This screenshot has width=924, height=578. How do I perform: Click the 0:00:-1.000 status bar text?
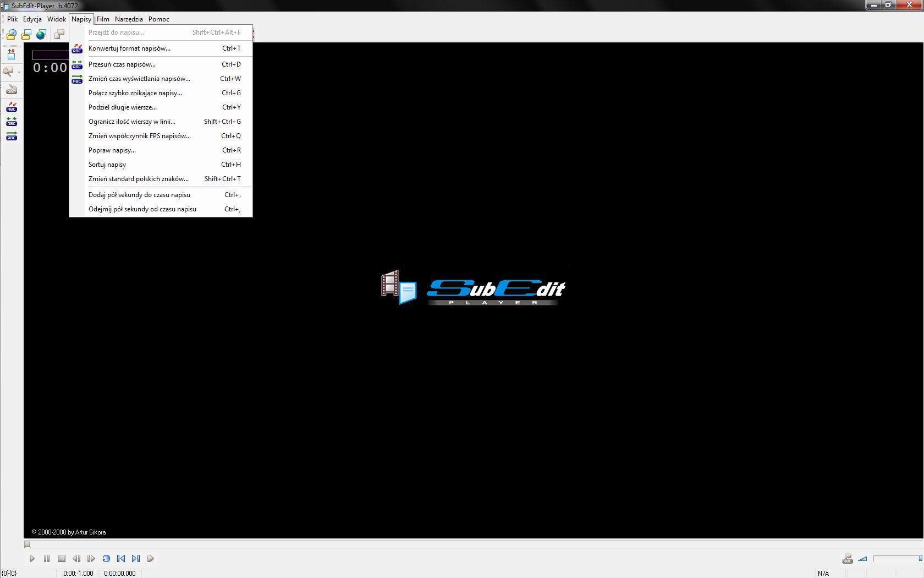click(78, 573)
